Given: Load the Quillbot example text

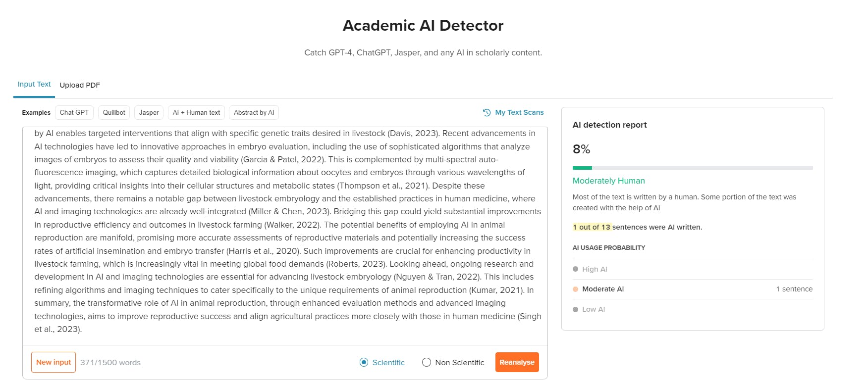Looking at the screenshot, I should [114, 113].
